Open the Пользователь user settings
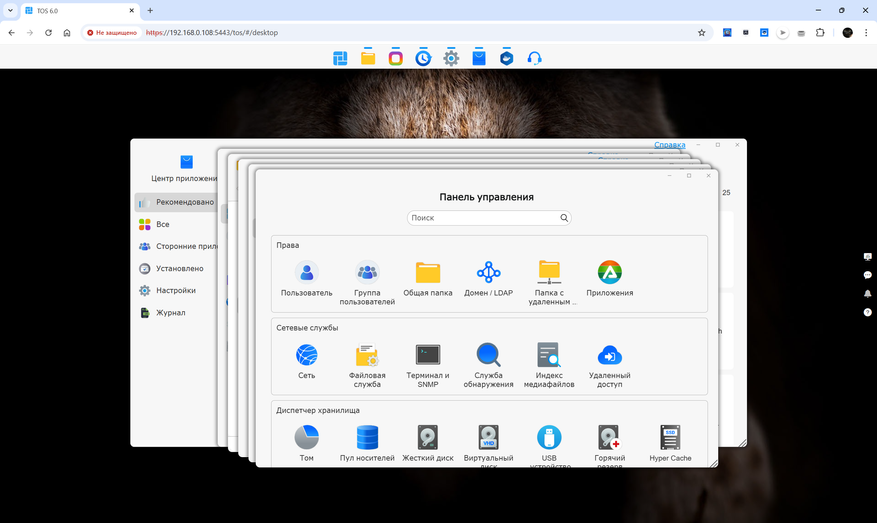 point(306,272)
